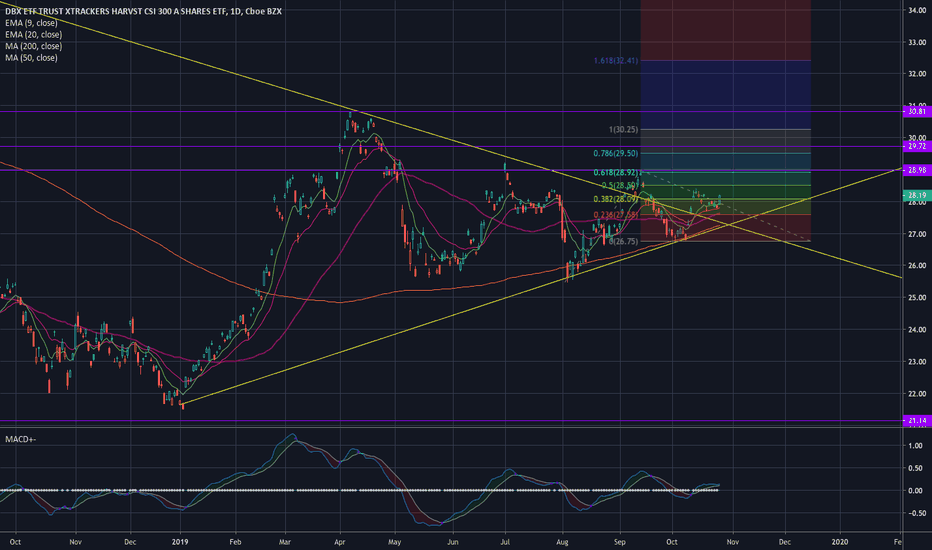Click 24.00 on the price axis
This screenshot has height=550, width=932.
917,329
